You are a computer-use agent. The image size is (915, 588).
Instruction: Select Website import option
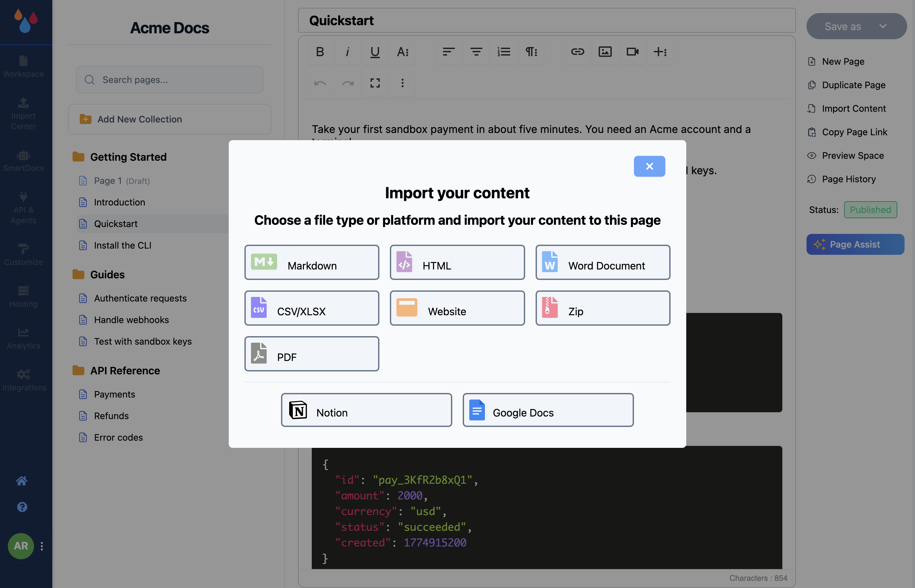pyautogui.click(x=457, y=308)
